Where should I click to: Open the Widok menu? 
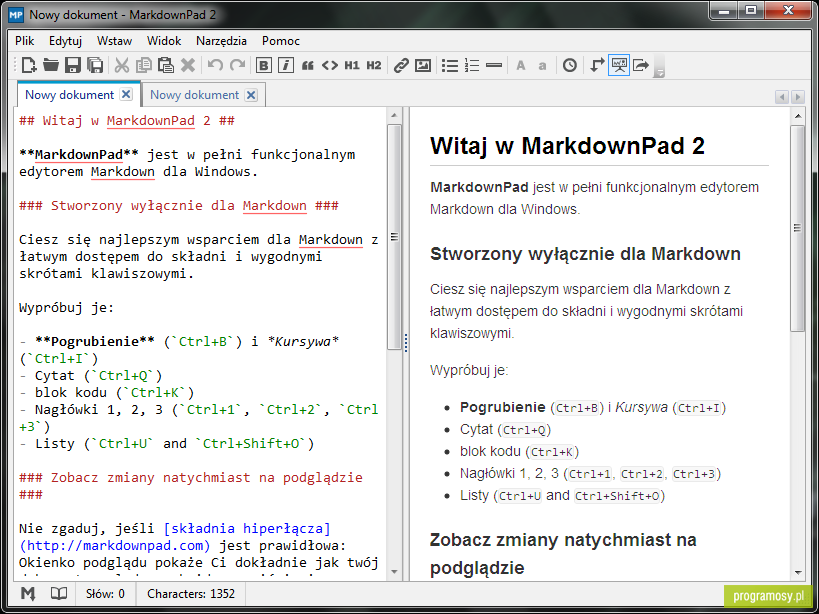[164, 41]
